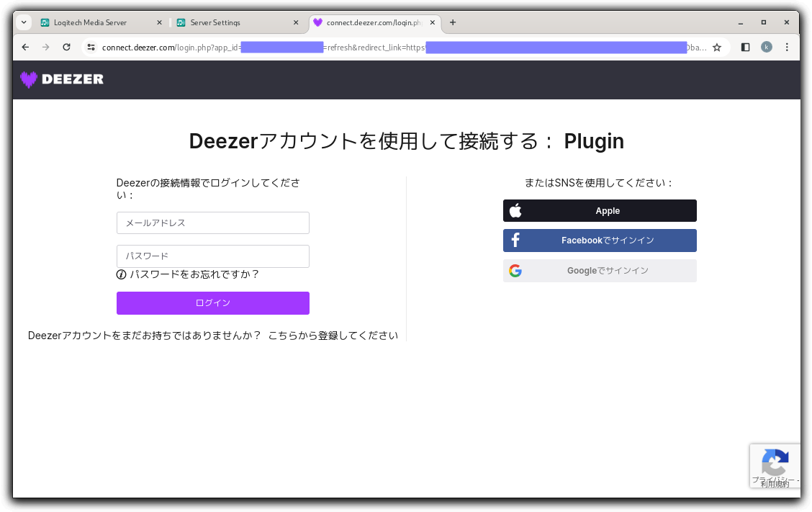The width and height of the screenshot is (812, 512).
Task: Click the text またはSNSを使用してください
Action: point(599,182)
